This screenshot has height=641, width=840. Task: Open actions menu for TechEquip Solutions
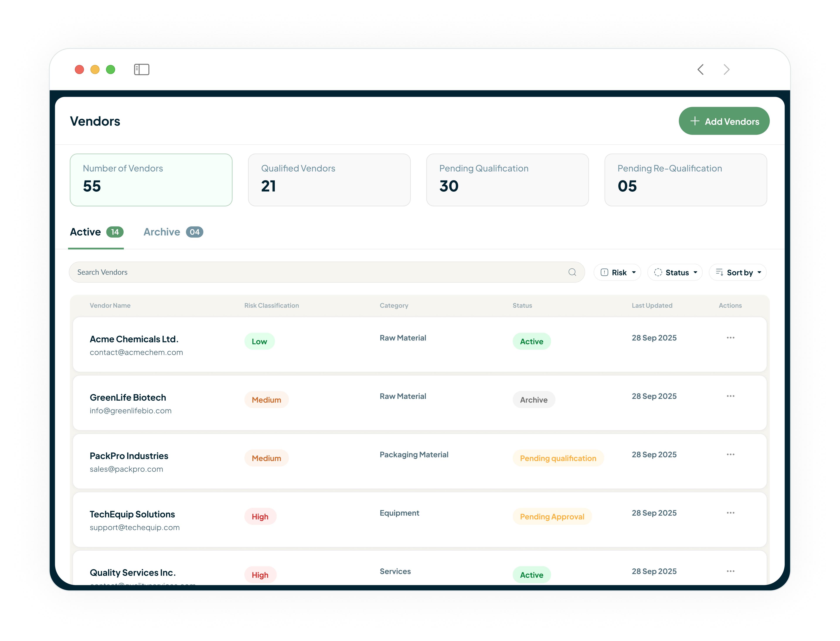(x=731, y=513)
